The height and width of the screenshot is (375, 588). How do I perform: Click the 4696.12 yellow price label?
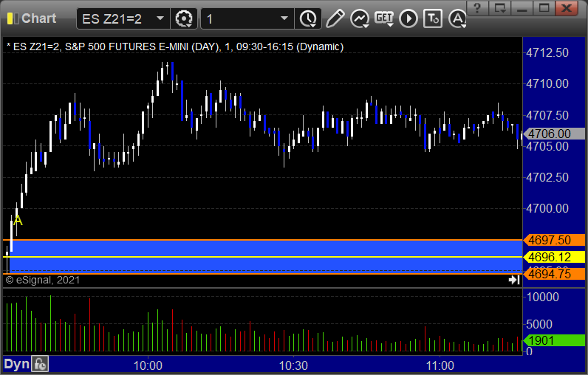point(554,257)
